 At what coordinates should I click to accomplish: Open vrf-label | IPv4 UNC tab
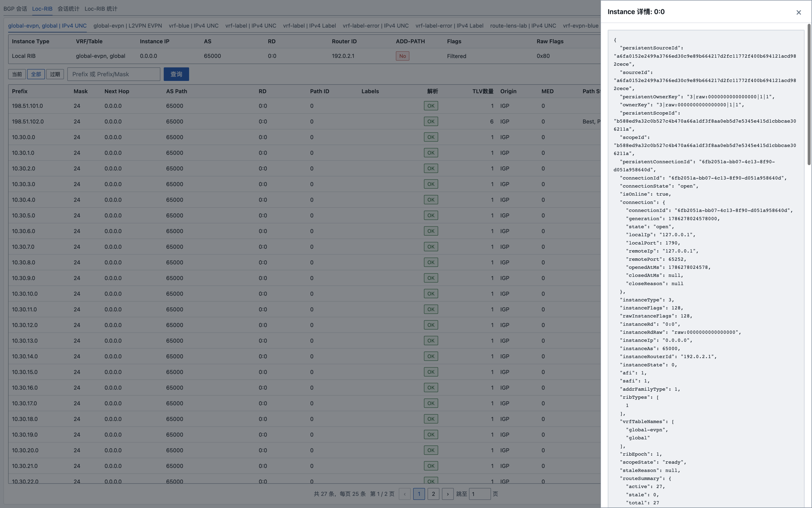251,25
